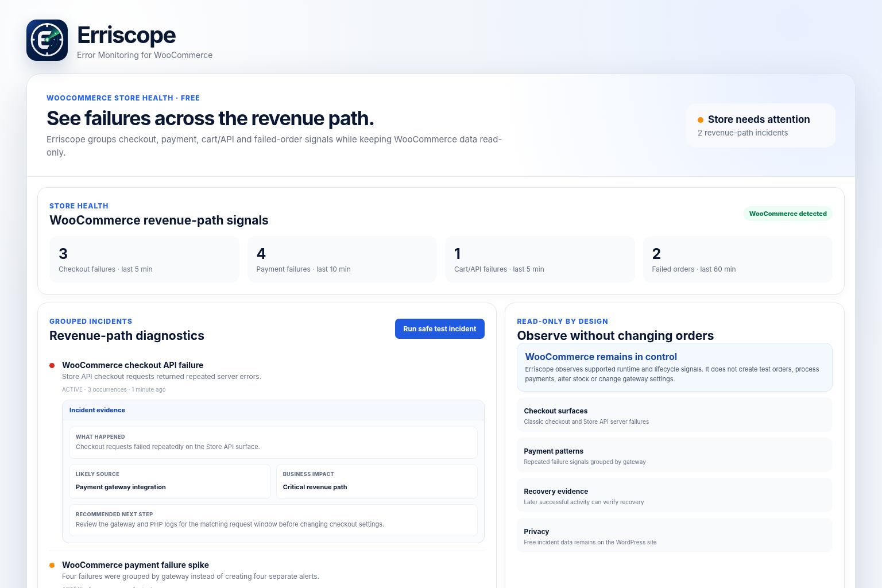
Task: Click the WOOCOMMERCE STORE HEALTH · FREE label
Action: point(123,98)
